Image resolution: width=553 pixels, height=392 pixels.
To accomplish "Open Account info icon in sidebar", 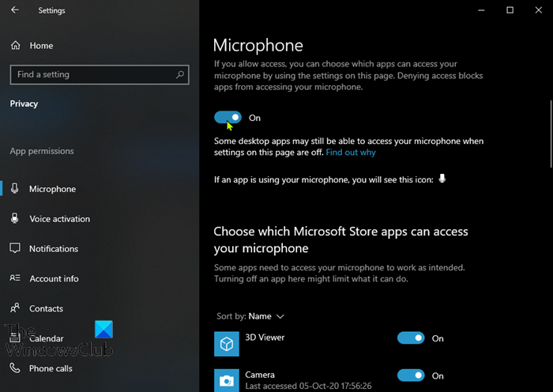I will [x=15, y=278].
